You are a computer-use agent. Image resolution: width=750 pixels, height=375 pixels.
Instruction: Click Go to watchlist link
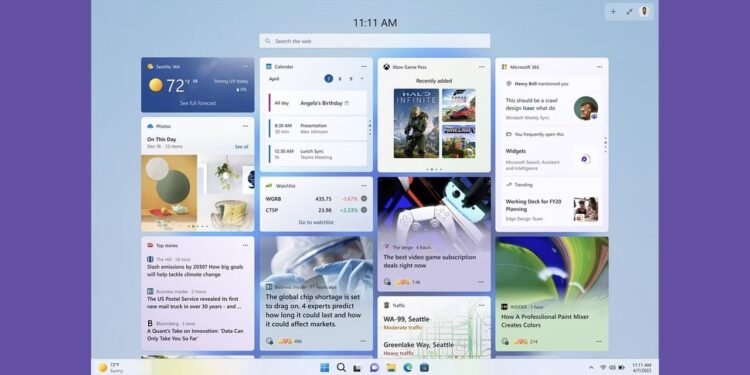(x=316, y=222)
